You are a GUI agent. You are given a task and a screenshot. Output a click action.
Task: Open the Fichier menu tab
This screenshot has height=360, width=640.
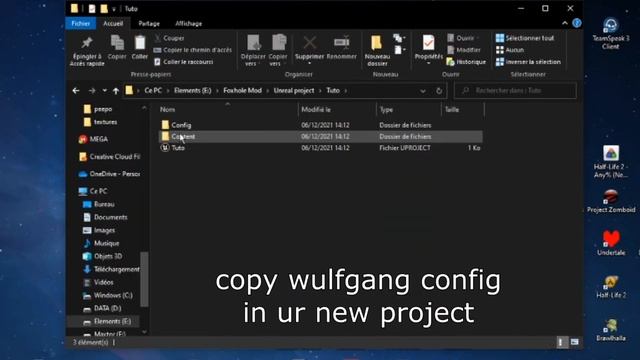[x=81, y=24]
